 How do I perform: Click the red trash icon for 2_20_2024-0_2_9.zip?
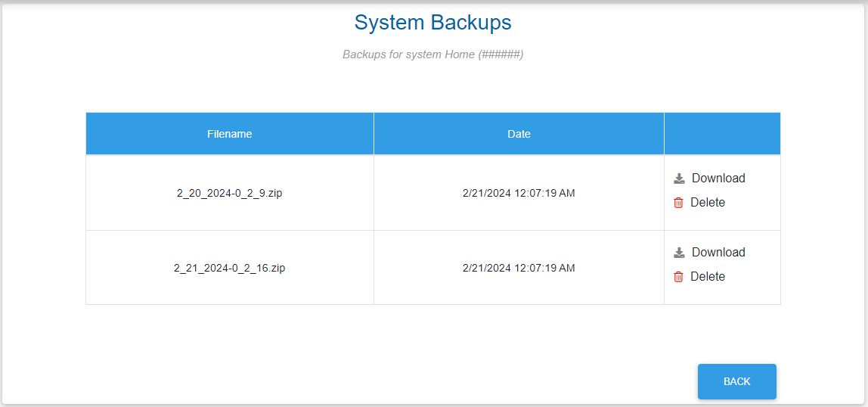coord(678,203)
